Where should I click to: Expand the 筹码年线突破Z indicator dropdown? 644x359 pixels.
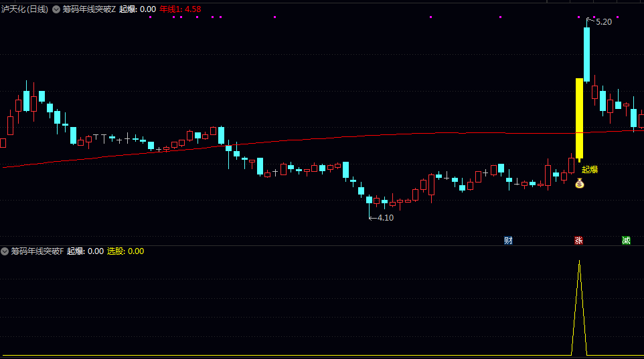pyautogui.click(x=56, y=9)
